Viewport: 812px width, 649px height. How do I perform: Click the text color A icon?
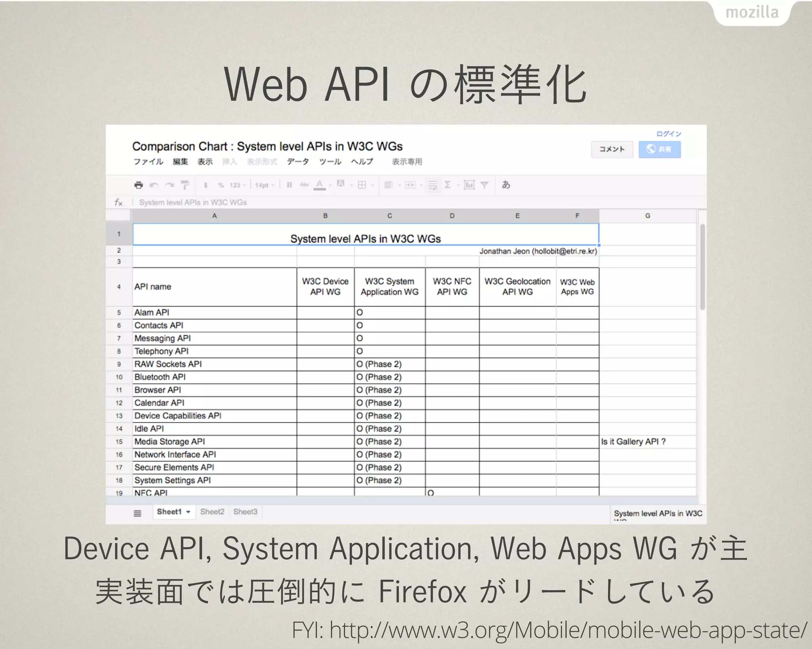320,185
